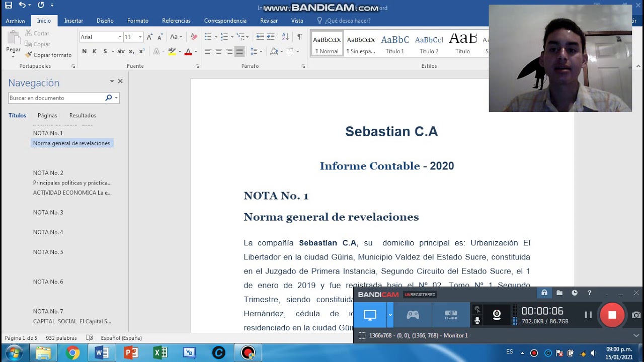Open the numbered list dropdown arrow
This screenshot has height=362, width=644.
coord(232,37)
